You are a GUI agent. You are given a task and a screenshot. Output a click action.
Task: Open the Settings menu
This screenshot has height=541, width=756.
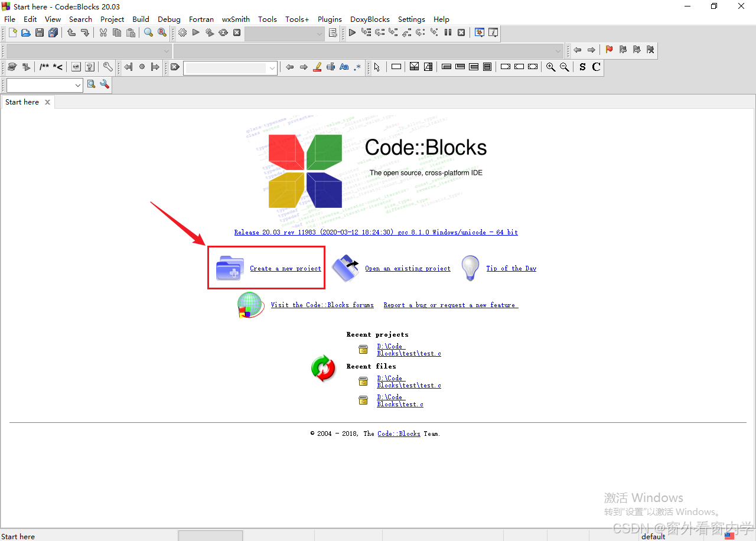pos(412,19)
